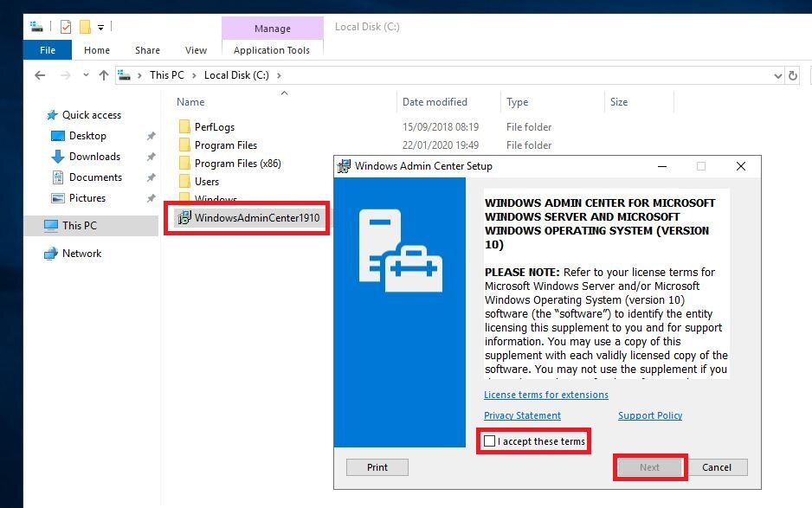Screen dimensions: 812x508
Task: Expand the chevron after Local Disk (C:)
Action: pyautogui.click(x=279, y=75)
